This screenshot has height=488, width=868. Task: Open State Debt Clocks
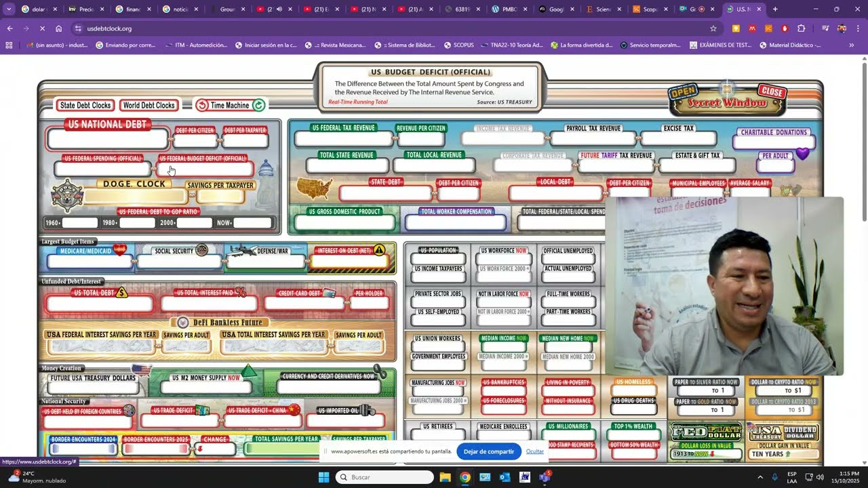85,105
